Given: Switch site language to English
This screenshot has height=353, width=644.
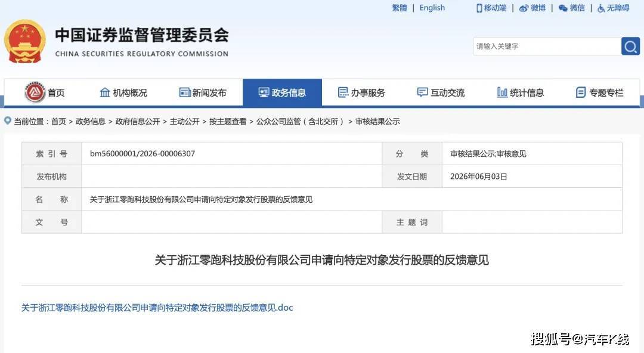Looking at the screenshot, I should point(432,8).
